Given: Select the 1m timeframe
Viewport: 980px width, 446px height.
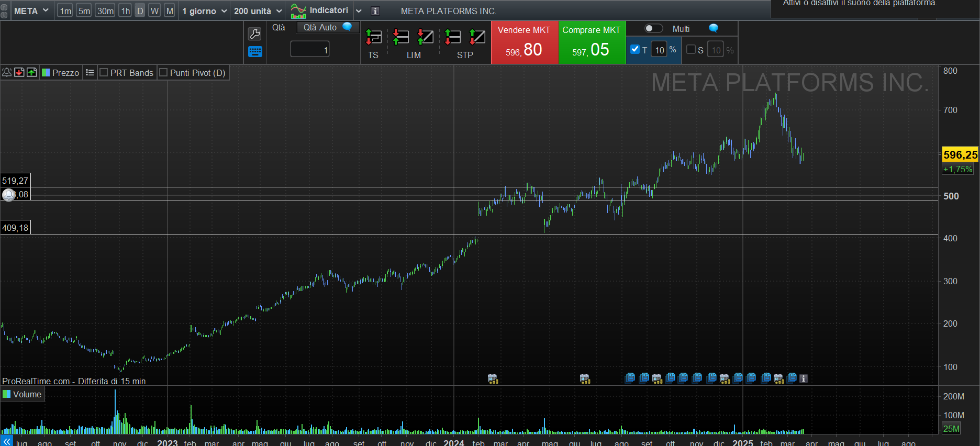Looking at the screenshot, I should click(x=65, y=11).
